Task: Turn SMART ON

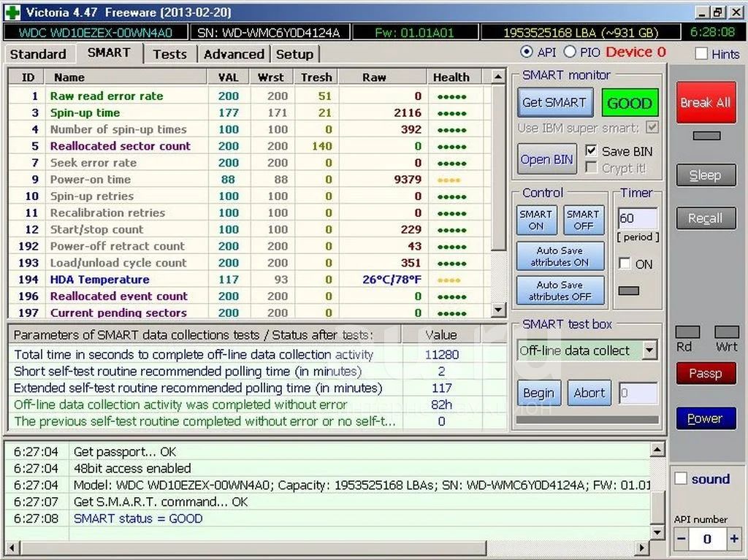Action: pos(536,220)
